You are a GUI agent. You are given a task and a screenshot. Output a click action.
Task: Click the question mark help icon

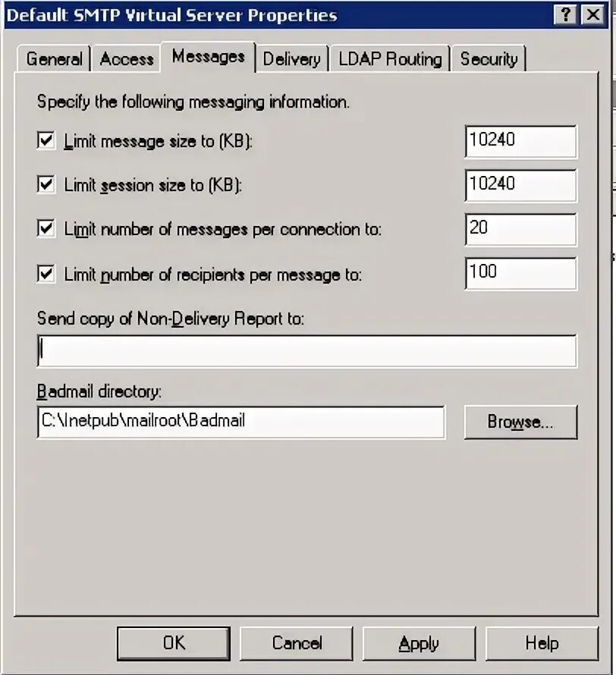click(x=566, y=15)
